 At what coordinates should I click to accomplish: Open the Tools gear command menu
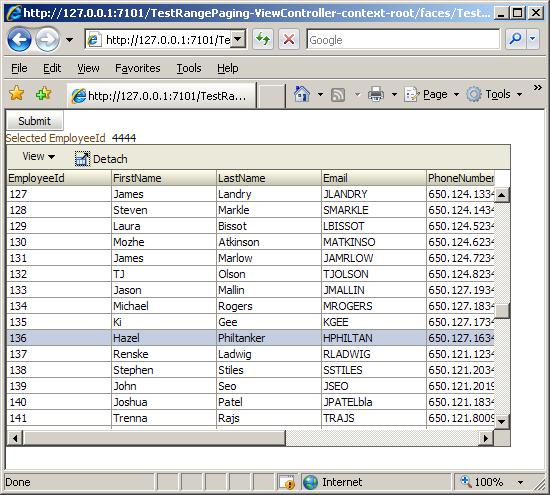pos(495,94)
